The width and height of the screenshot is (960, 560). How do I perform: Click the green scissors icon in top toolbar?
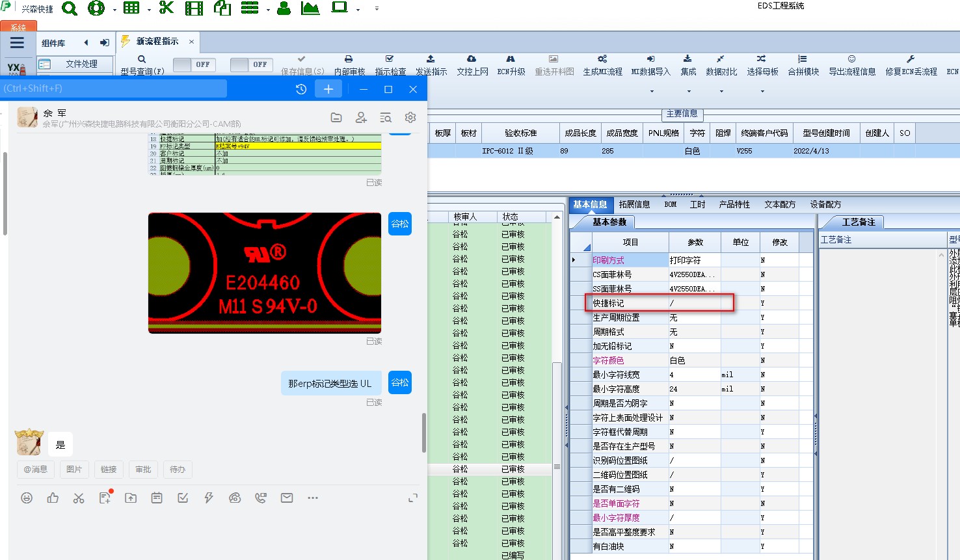167,8
